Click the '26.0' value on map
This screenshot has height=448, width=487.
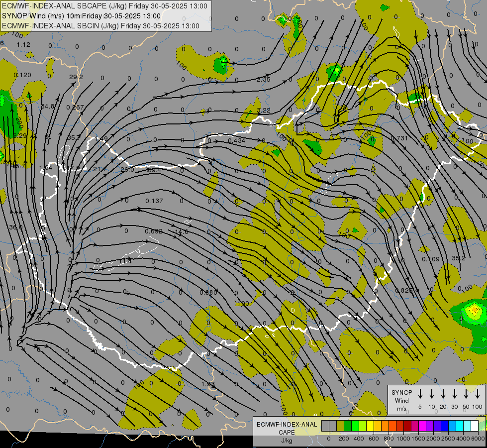point(127,169)
